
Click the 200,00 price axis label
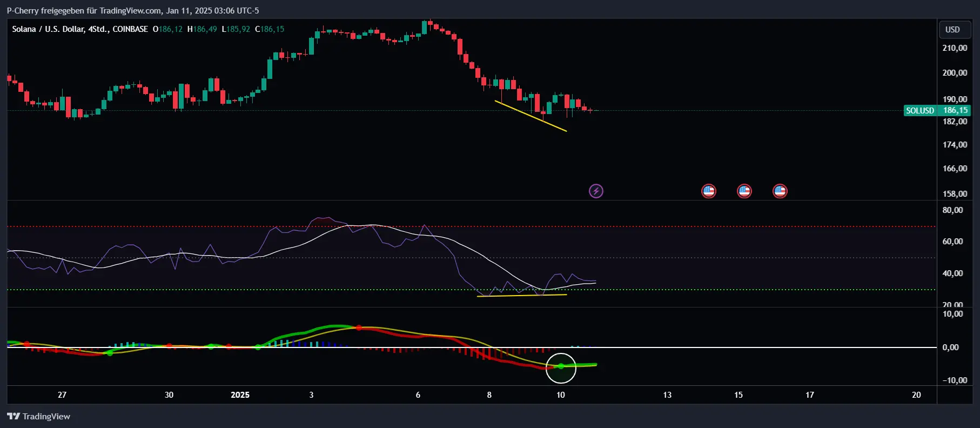(x=955, y=73)
